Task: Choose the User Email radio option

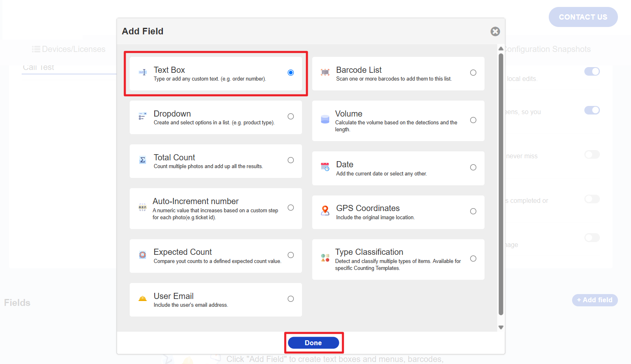Action: pos(291,299)
